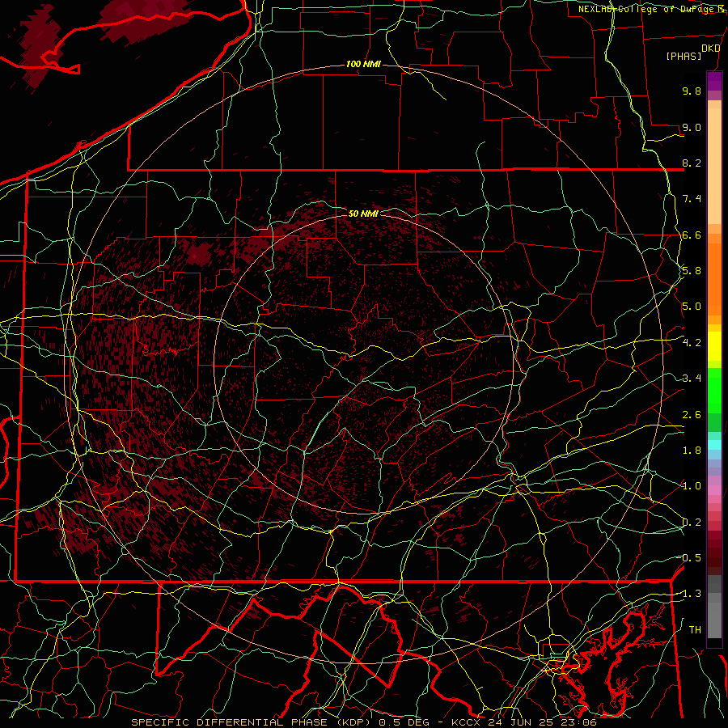Click the 7.4 value on color scale
Viewport: 728px width, 728px height.
point(692,199)
